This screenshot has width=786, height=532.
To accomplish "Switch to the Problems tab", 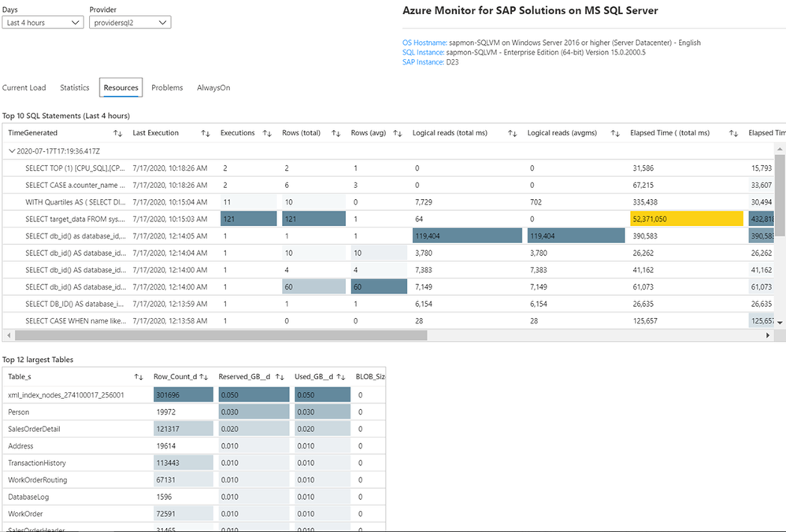I will coord(167,88).
